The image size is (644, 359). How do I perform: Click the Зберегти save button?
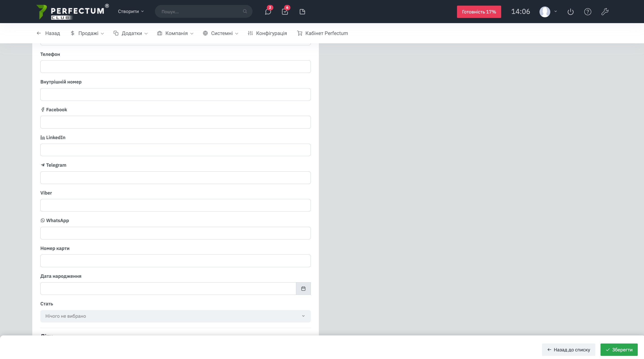point(619,350)
